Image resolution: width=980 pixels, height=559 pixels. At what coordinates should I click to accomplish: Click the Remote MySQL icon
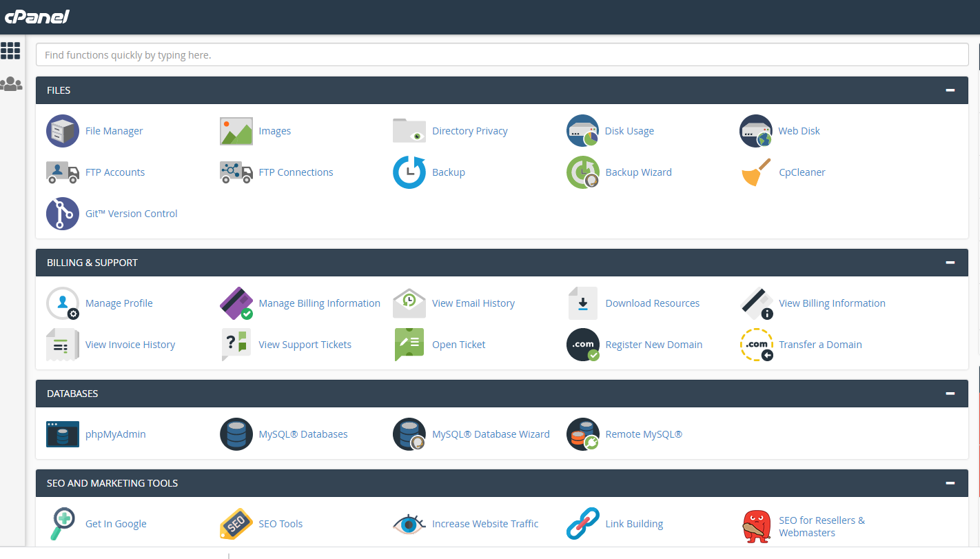[x=583, y=434]
